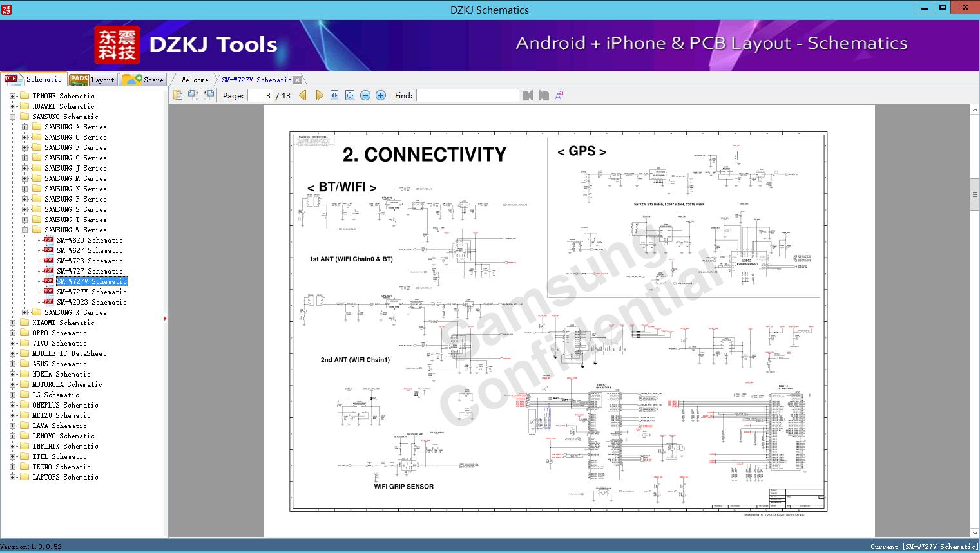
Task: Click the scrollbar down arrow
Action: click(974, 532)
